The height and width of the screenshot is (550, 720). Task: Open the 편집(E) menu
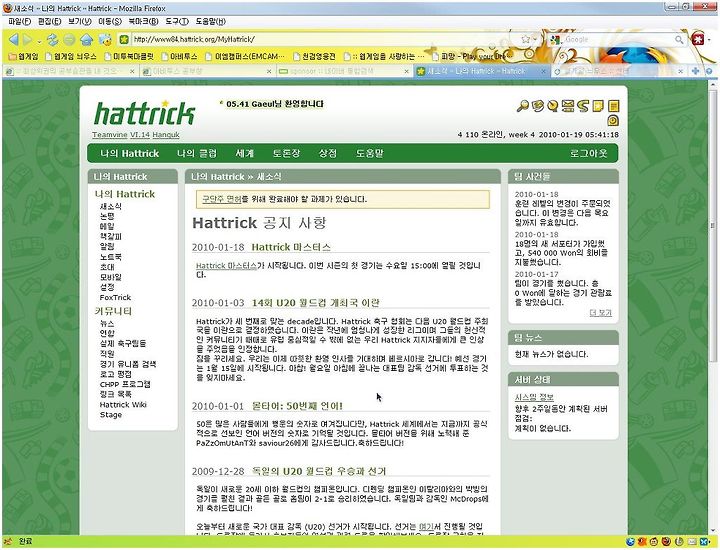50,21
